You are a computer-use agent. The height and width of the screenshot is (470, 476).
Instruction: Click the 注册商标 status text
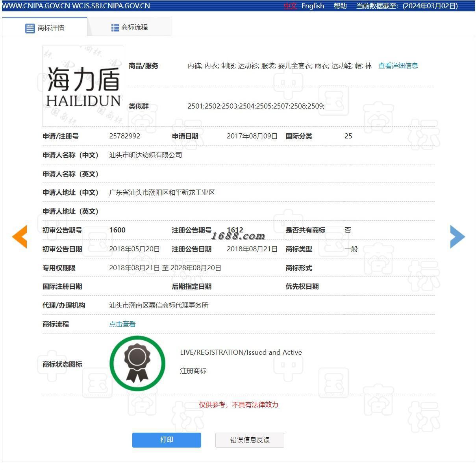tap(193, 371)
